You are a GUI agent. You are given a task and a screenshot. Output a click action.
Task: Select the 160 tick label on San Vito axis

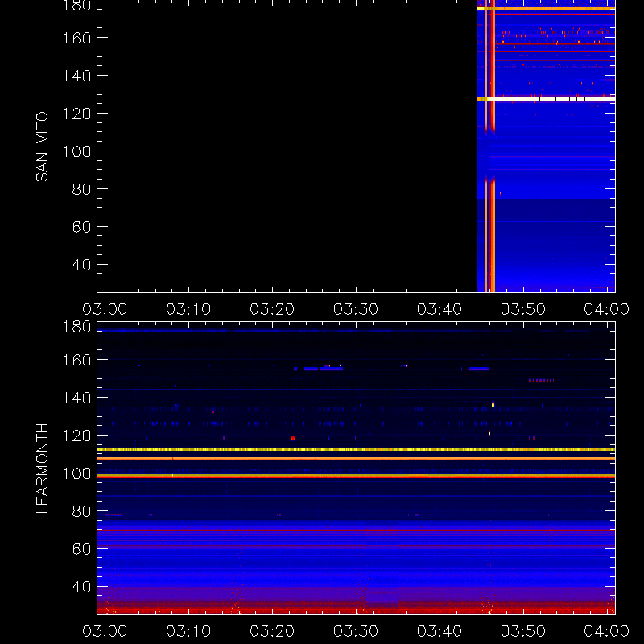tap(76, 38)
